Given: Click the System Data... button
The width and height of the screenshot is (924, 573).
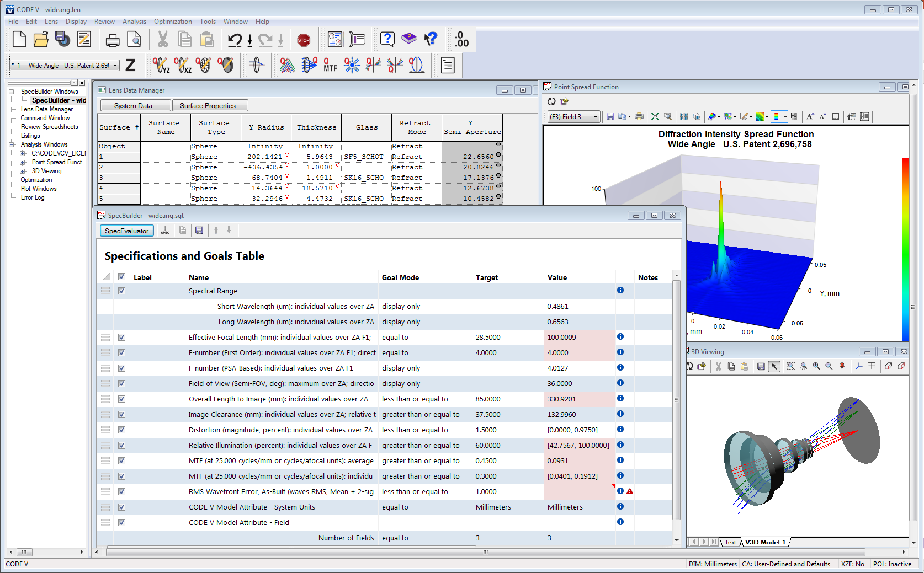Looking at the screenshot, I should pos(135,106).
